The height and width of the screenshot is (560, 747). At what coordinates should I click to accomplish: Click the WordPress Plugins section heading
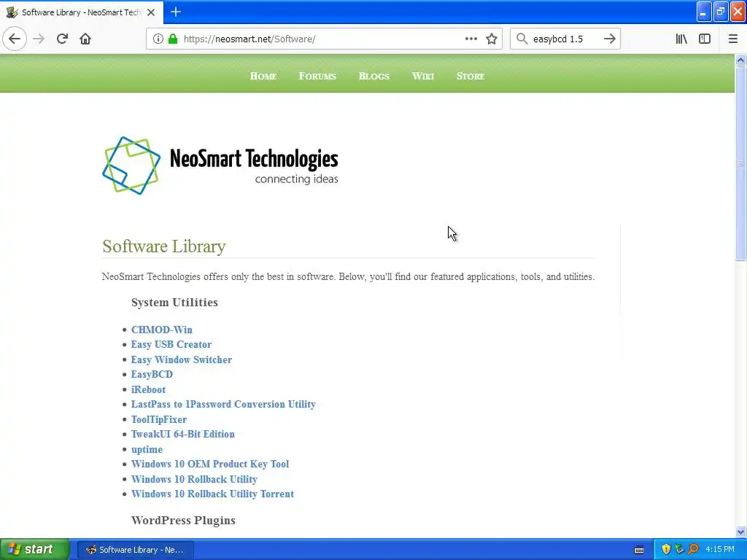pos(183,520)
